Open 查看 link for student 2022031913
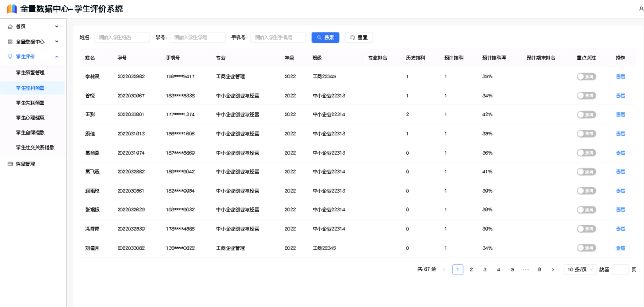Image resolution: width=644 pixels, height=307 pixels. click(x=620, y=134)
